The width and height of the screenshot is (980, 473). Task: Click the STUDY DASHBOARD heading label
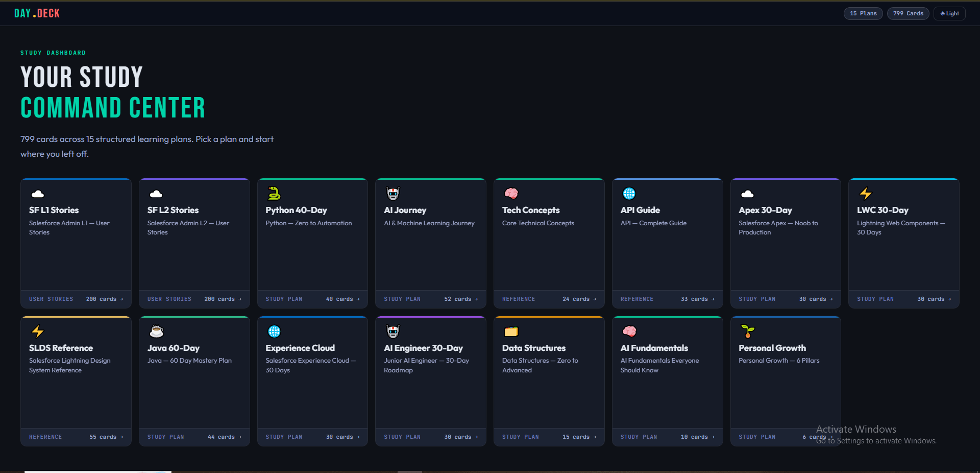[53, 53]
